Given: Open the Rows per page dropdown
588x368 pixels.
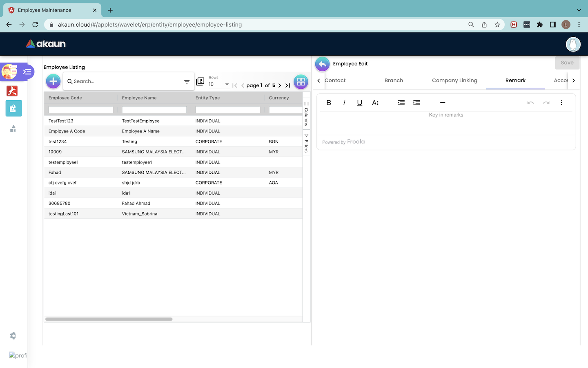Looking at the screenshot, I should click(219, 84).
